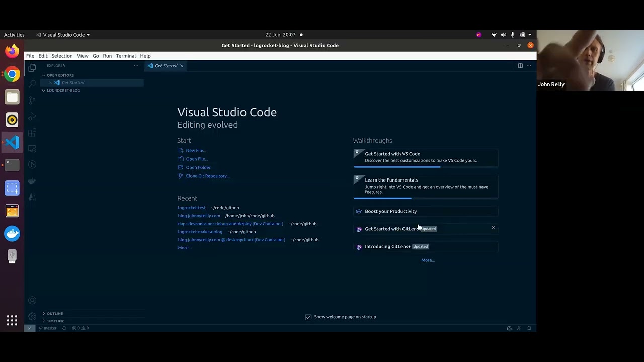Click More under Walkthroughs

pyautogui.click(x=428, y=260)
